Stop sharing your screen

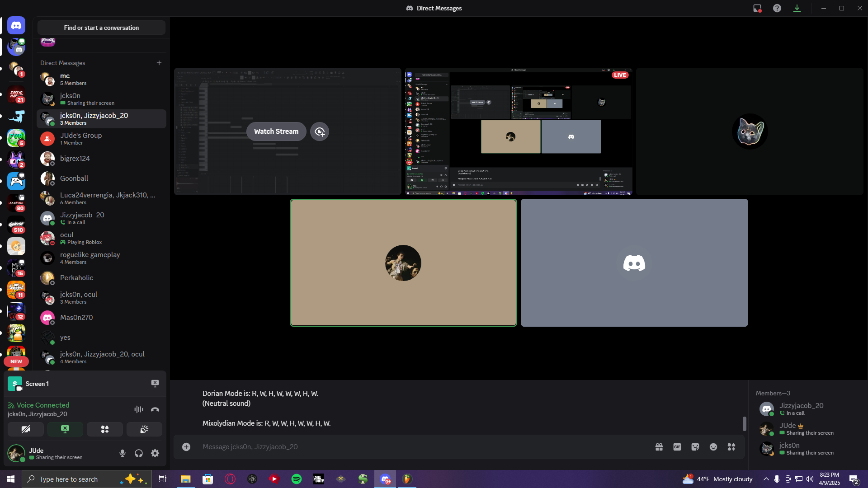click(x=65, y=429)
